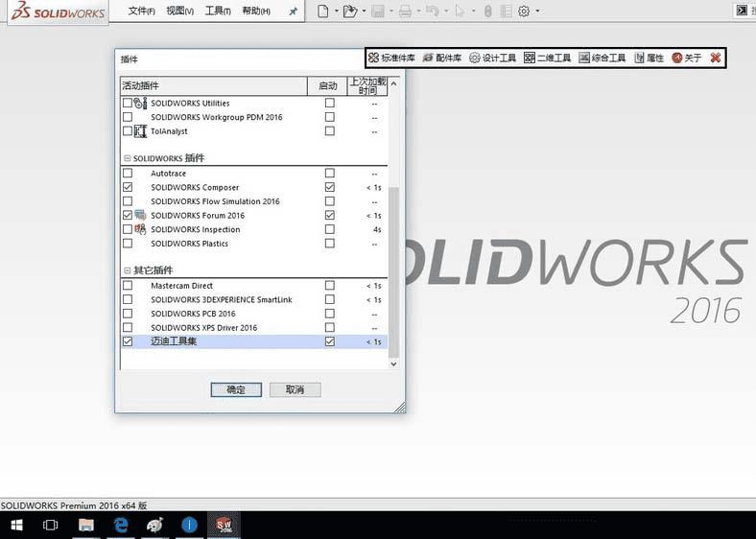Open the 文件(F) menu
This screenshot has width=756, height=539.
tap(141, 12)
